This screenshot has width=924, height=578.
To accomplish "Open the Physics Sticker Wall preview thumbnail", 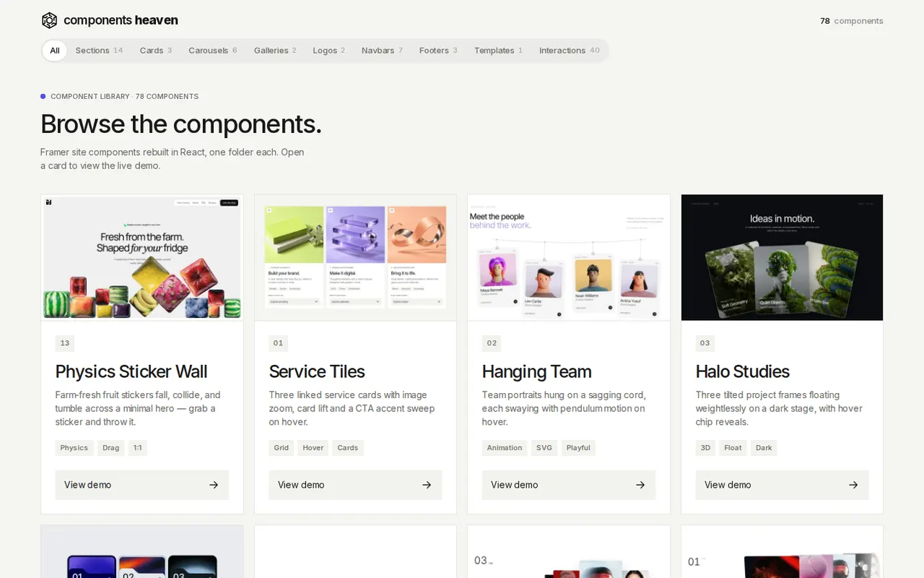I will (x=142, y=257).
